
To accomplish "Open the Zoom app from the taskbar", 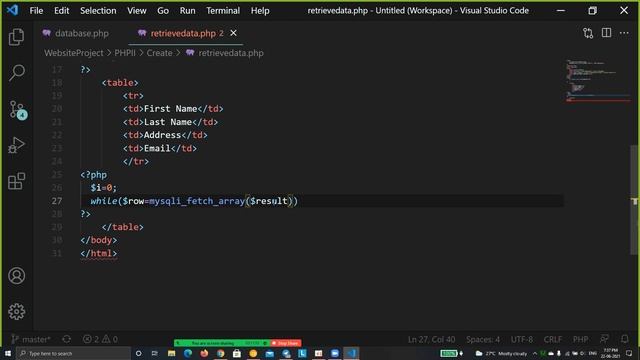I will point(335,353).
